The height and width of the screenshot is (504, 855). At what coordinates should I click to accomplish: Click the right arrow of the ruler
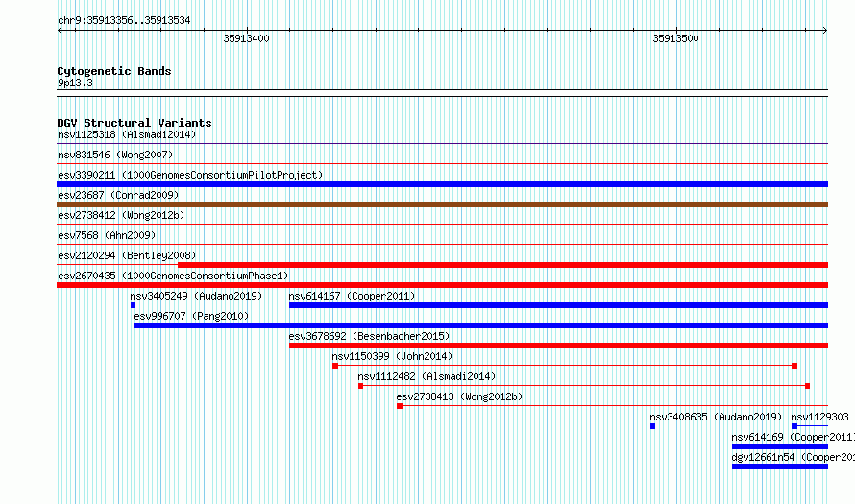[x=825, y=31]
